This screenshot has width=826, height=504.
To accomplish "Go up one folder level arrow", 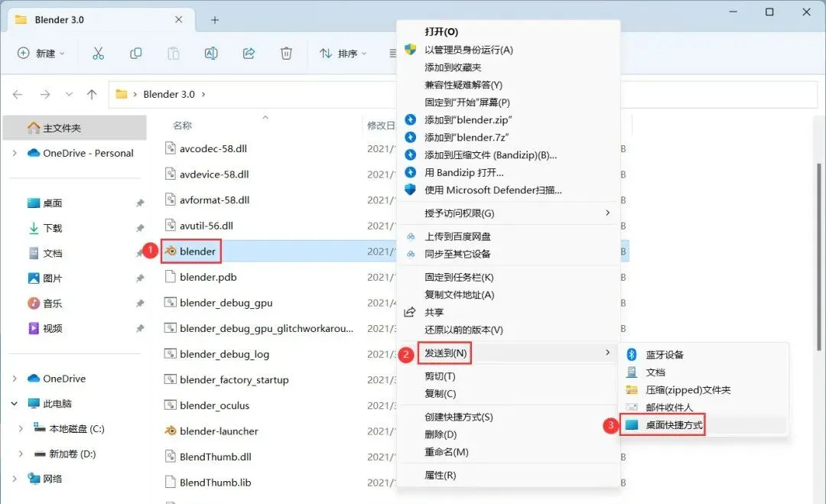I will click(x=92, y=94).
